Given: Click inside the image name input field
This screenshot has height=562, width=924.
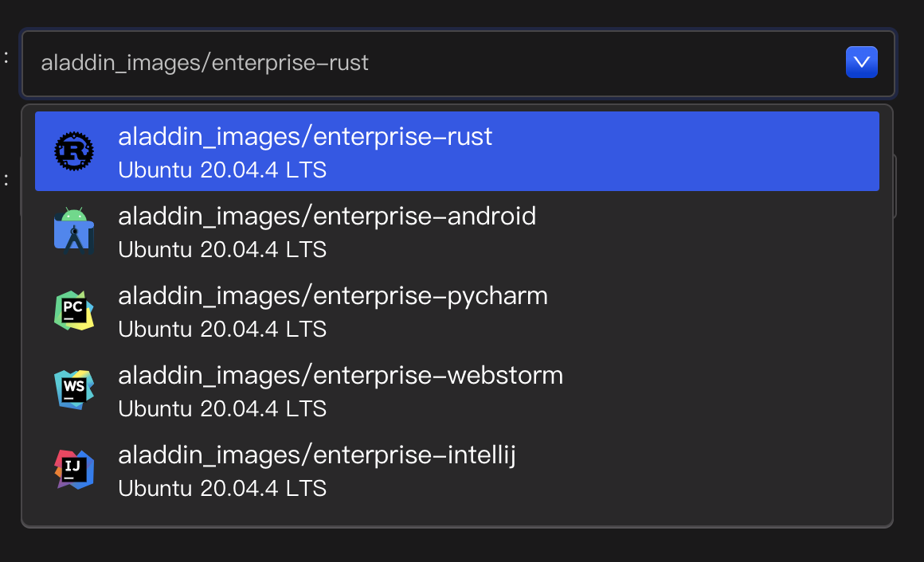Looking at the screenshot, I should click(319, 62).
